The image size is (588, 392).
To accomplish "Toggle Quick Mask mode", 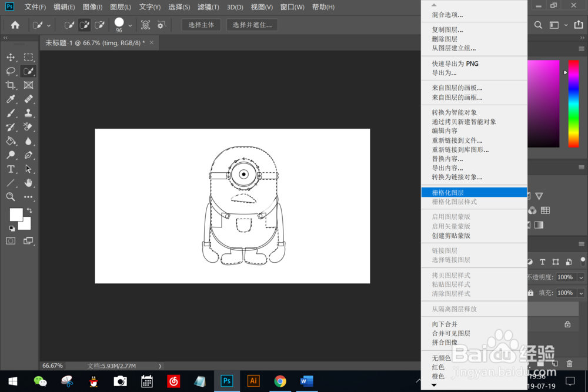I will click(x=11, y=240).
